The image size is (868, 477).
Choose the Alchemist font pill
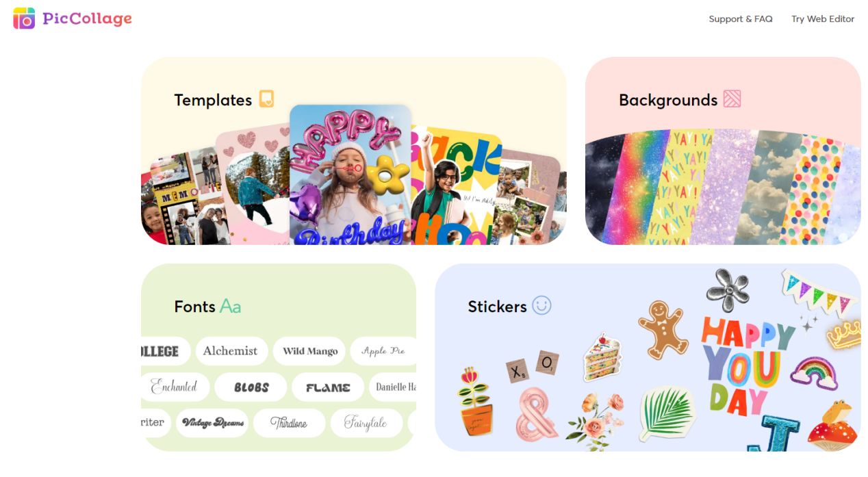pyautogui.click(x=231, y=351)
